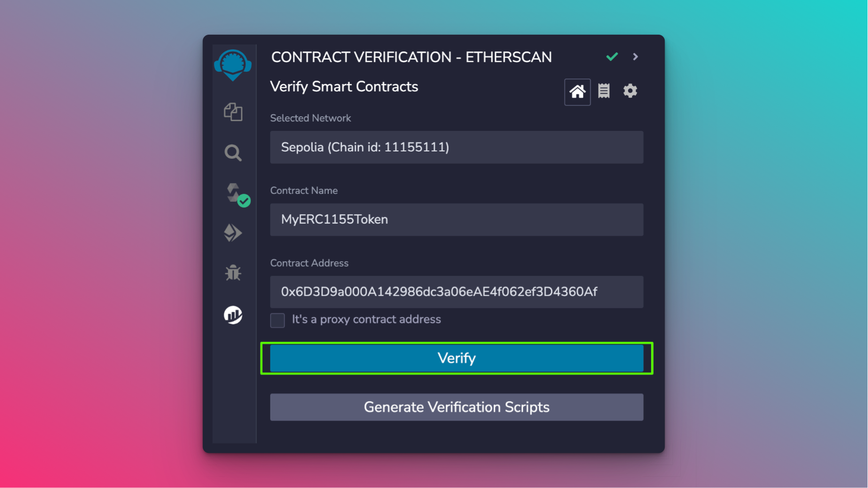Viewport: 868px width, 488px height.
Task: Focus the Contract Address input field
Action: [x=456, y=292]
